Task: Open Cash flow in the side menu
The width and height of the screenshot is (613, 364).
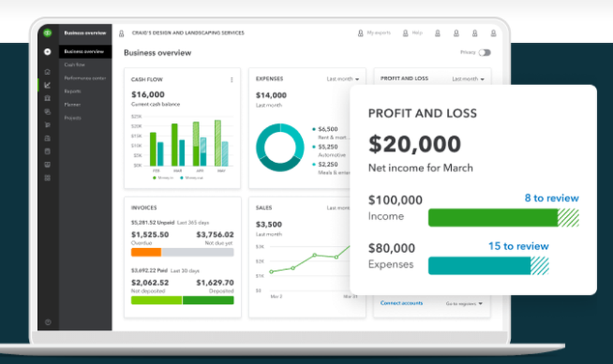Action: pos(75,65)
